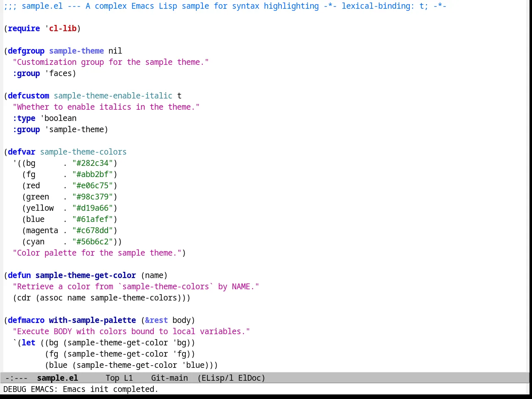
Task: Click the sample.el buffer name in mode line
Action: pos(57,378)
